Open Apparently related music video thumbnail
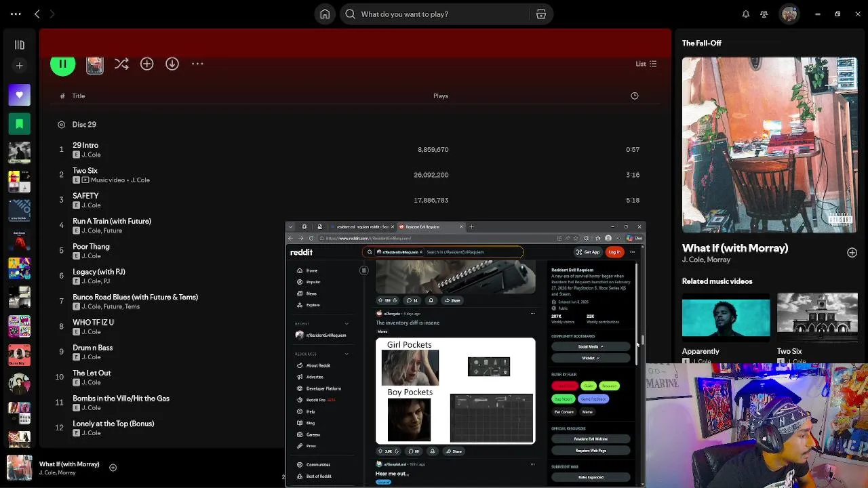The width and height of the screenshot is (868, 488). (726, 318)
